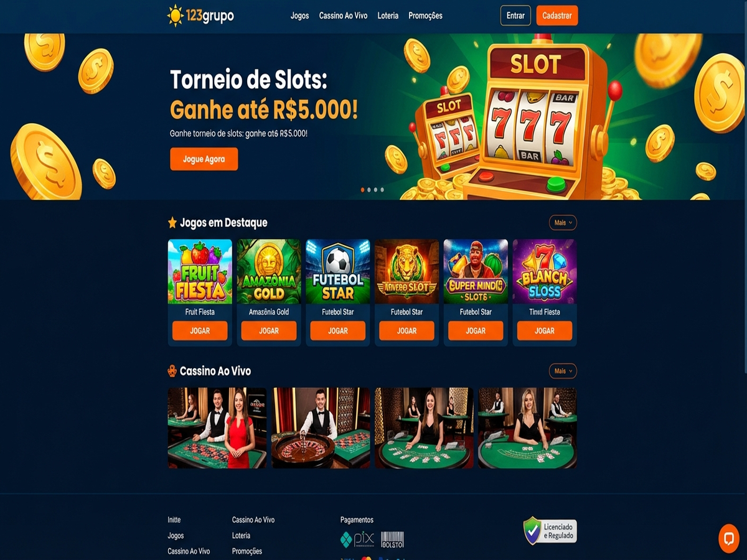Open the live chat support bubble

point(728,538)
